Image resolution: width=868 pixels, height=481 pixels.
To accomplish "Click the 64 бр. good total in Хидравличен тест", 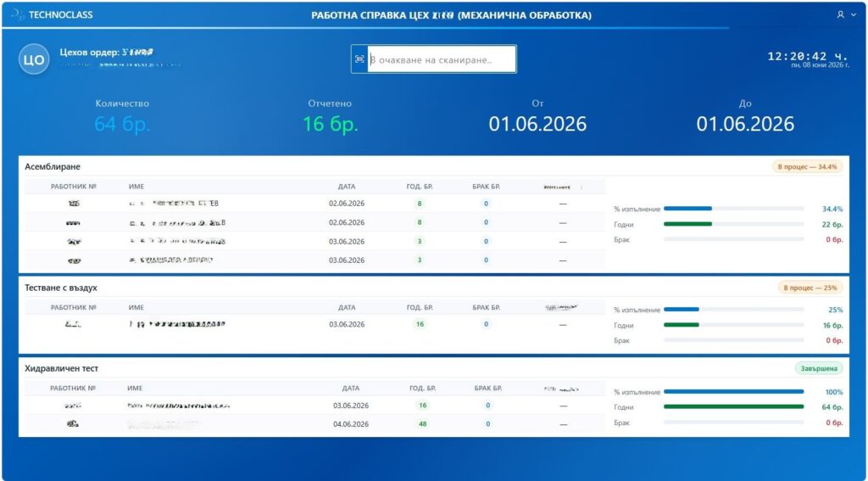I will 832,407.
